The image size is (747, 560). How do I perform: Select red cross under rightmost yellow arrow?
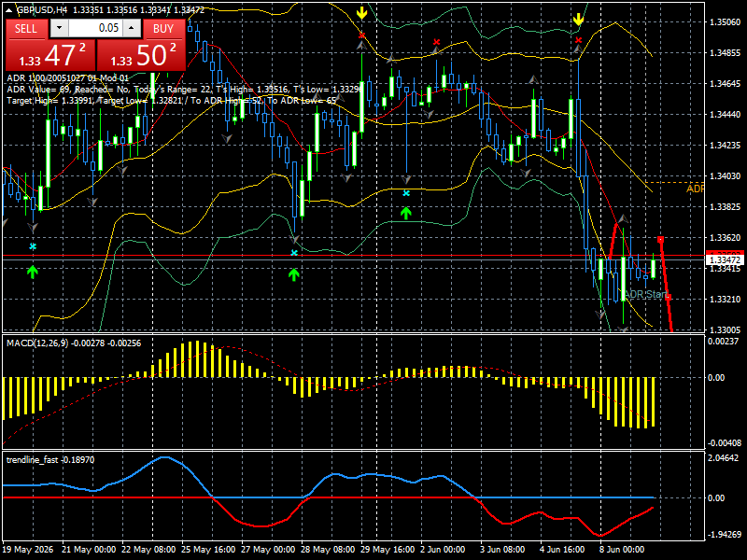pyautogui.click(x=578, y=40)
